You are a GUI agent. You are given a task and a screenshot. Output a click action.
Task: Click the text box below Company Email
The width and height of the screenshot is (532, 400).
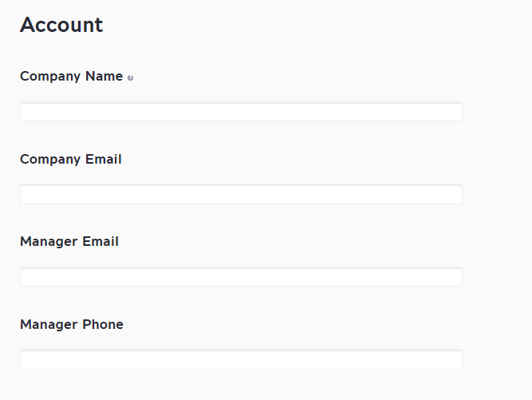(x=241, y=194)
